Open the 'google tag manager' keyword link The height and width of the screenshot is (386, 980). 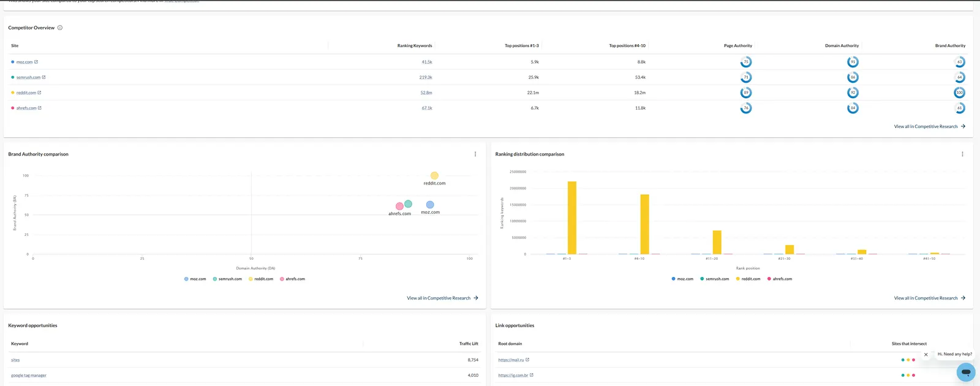29,375
